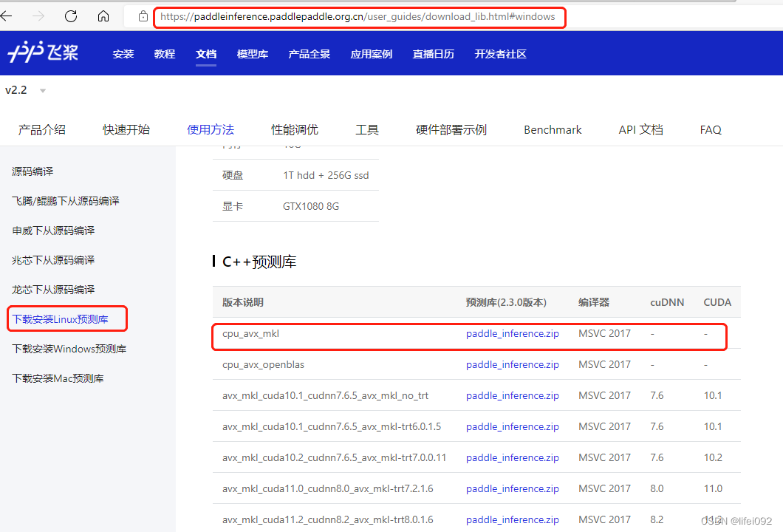Switch to 快速开始 tab
783x532 pixels.
click(126, 130)
